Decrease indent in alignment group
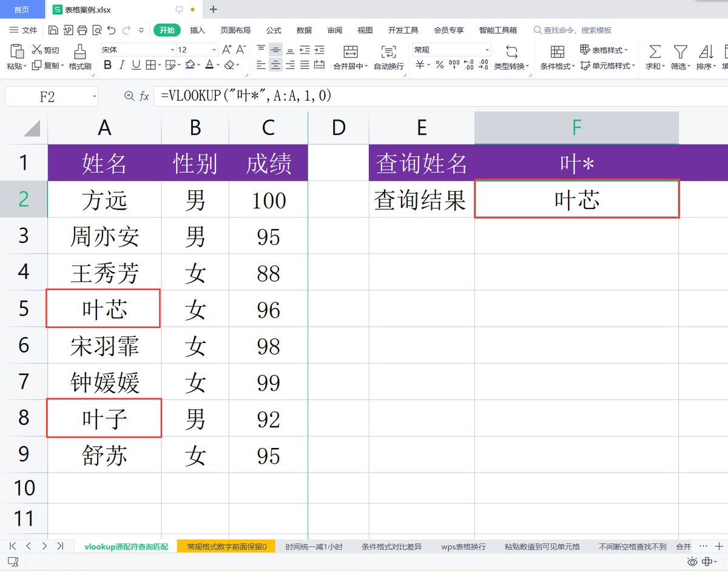The width and height of the screenshot is (728, 571). click(x=305, y=50)
